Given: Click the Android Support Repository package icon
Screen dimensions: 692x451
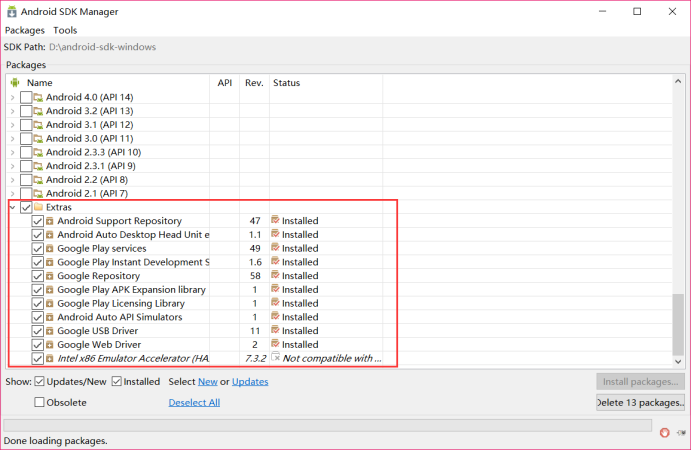Looking at the screenshot, I should pos(50,221).
